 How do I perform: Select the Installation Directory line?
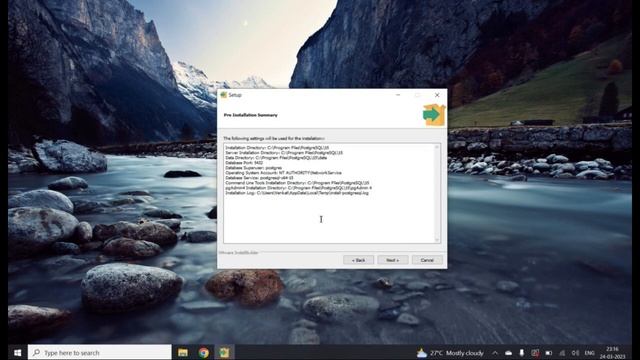point(277,148)
